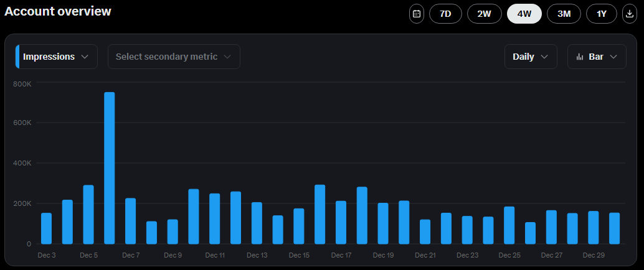Open the Bar chart type dropdown
Image resolution: width=644 pixels, height=270 pixels.
tap(597, 57)
